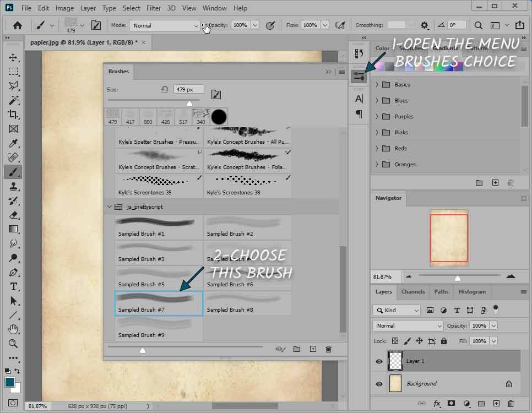Switch to the Channels tab

[413, 292]
